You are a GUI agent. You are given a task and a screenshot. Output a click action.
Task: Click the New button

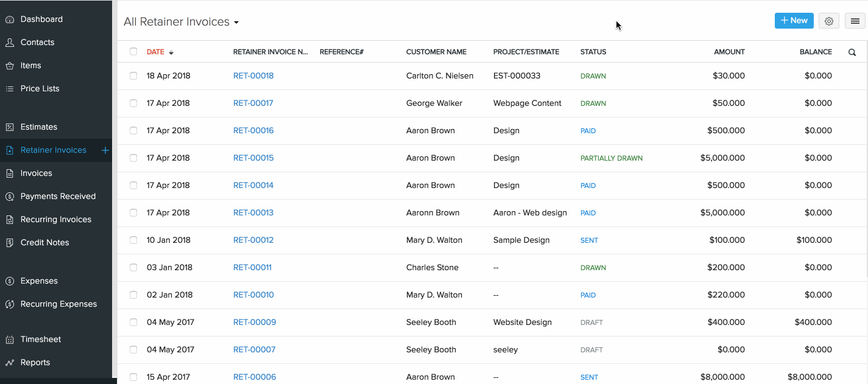coord(794,21)
